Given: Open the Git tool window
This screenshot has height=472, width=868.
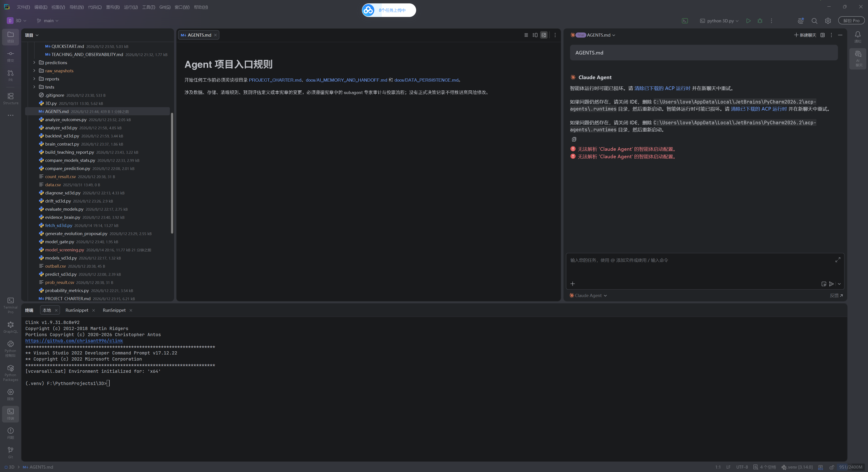Looking at the screenshot, I should (x=10, y=453).
